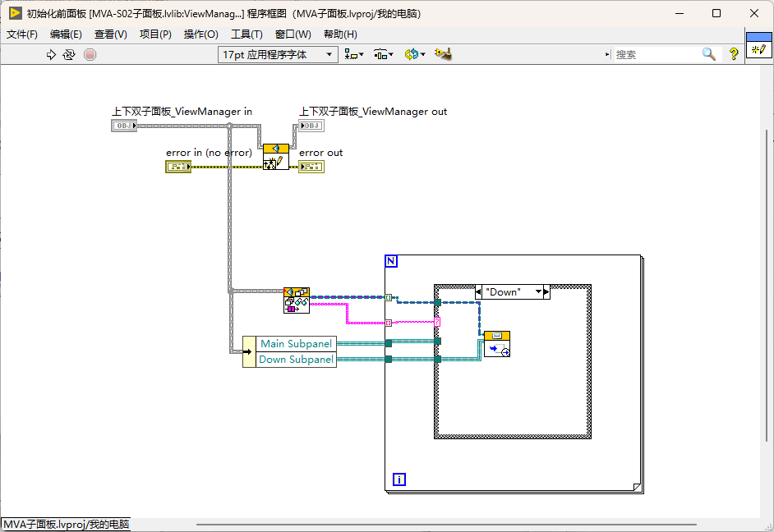
Task: Click the Run Continuously button
Action: click(69, 55)
